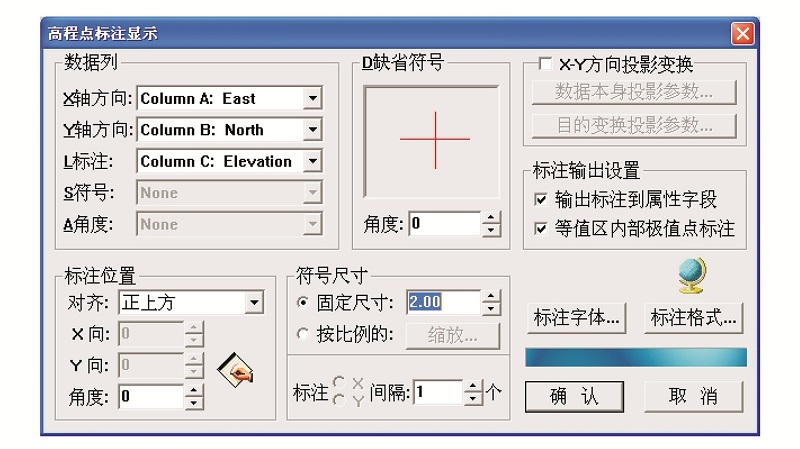Select 按比例的 radio button

tap(303, 334)
